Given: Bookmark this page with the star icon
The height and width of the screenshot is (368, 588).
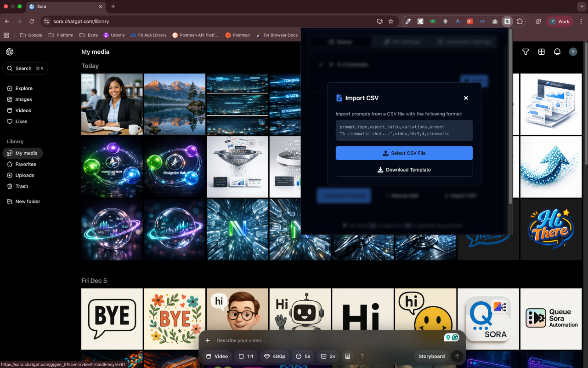Looking at the screenshot, I should (391, 21).
